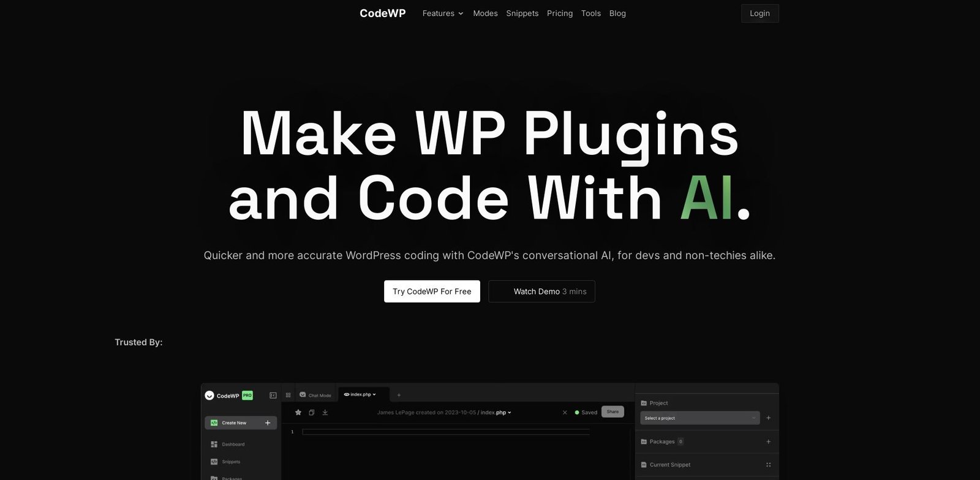Screen dimensions: 980x480
Task: Click the green PRO badge
Action: coord(247,396)
